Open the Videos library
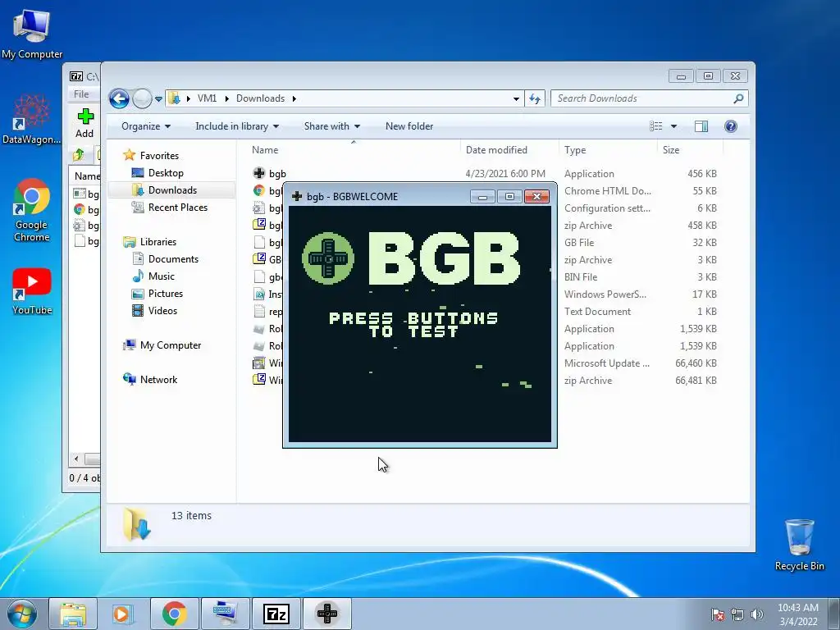Image resolution: width=840 pixels, height=630 pixels. pyautogui.click(x=162, y=311)
